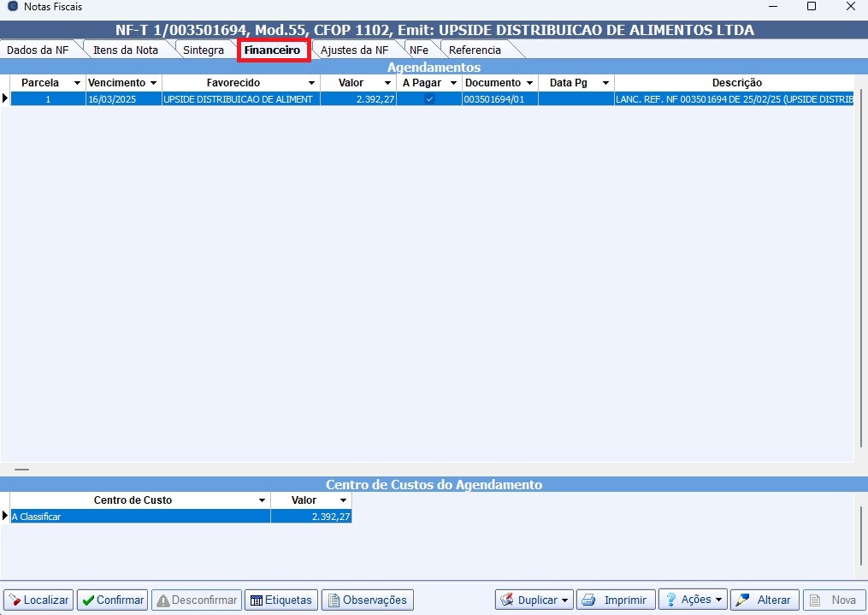868x615 pixels.
Task: Click the Notas Fiscais app icon
Action: 12,7
